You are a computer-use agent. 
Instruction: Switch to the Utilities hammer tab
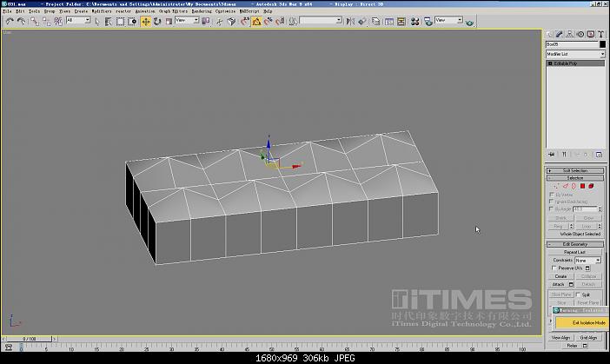click(x=601, y=34)
